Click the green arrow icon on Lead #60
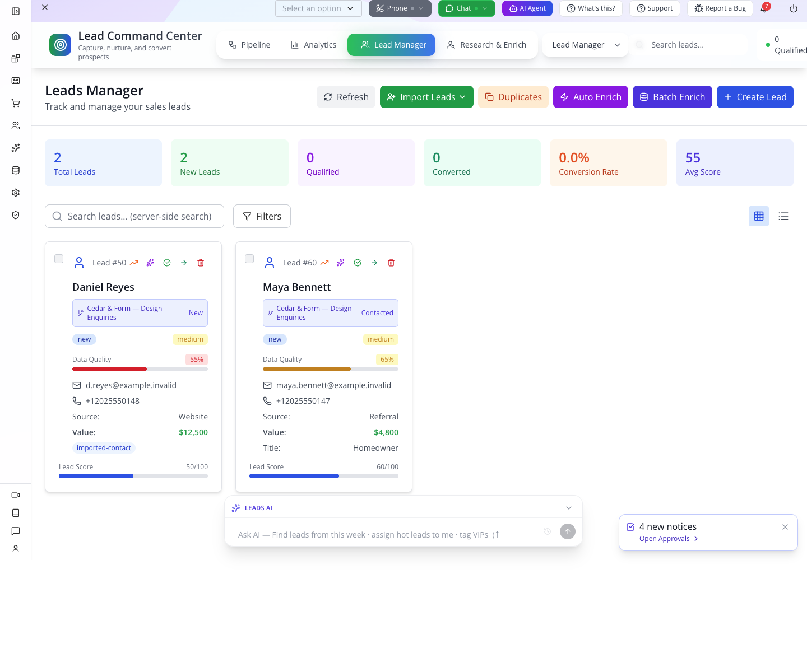This screenshot has width=807, height=672. [x=374, y=263]
